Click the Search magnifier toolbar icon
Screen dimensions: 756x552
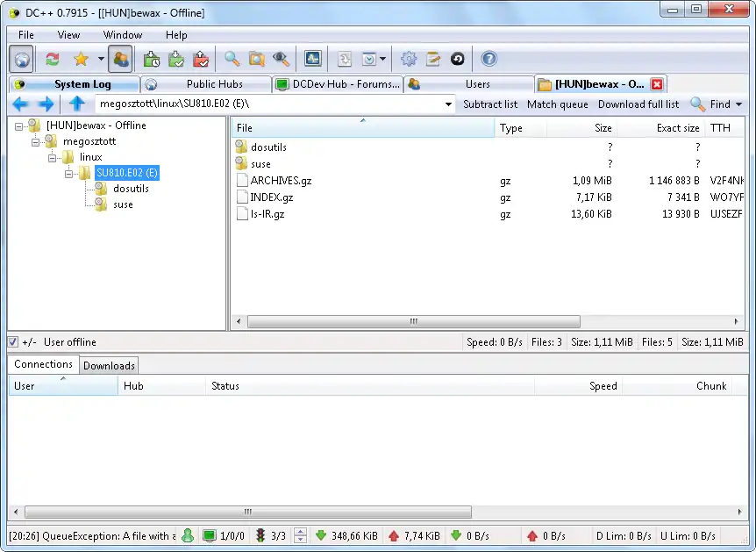click(232, 59)
